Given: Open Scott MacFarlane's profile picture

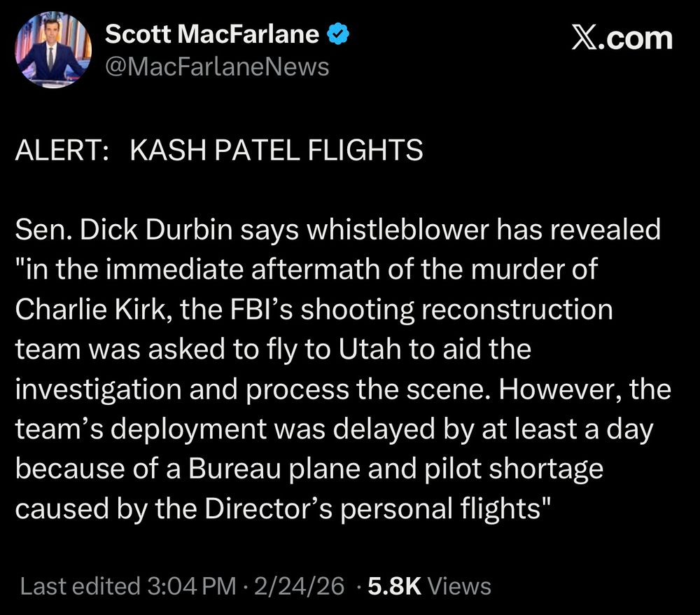Looking at the screenshot, I should pyautogui.click(x=53, y=50).
